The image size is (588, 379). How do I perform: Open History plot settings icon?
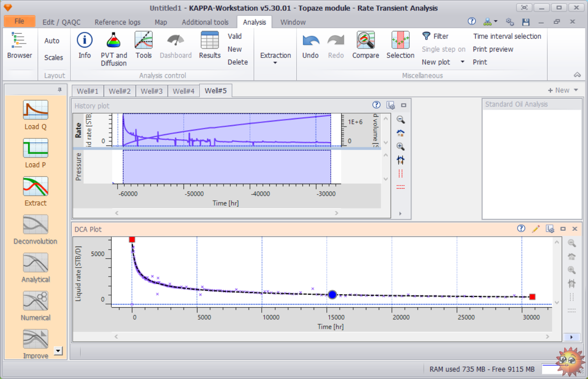point(390,106)
